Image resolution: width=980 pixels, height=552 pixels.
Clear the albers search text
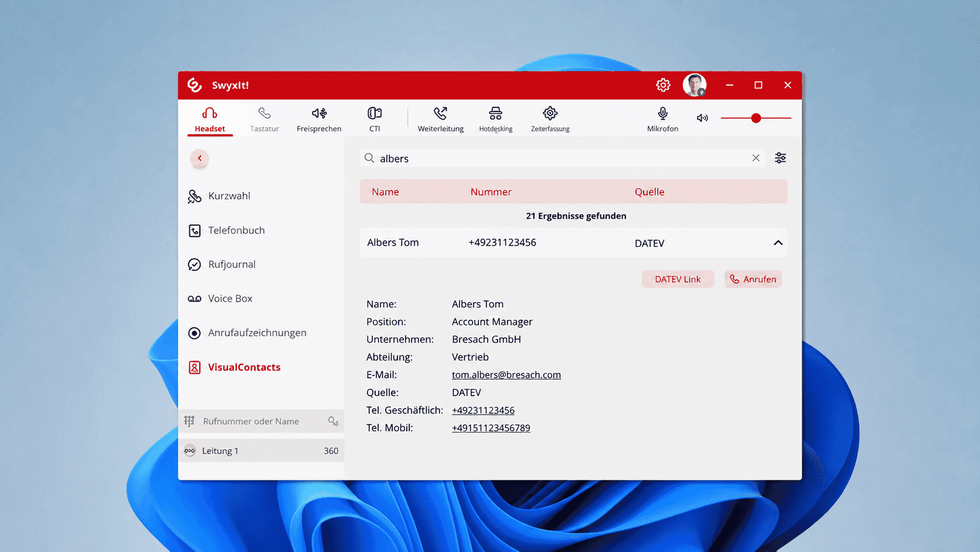pos(756,158)
